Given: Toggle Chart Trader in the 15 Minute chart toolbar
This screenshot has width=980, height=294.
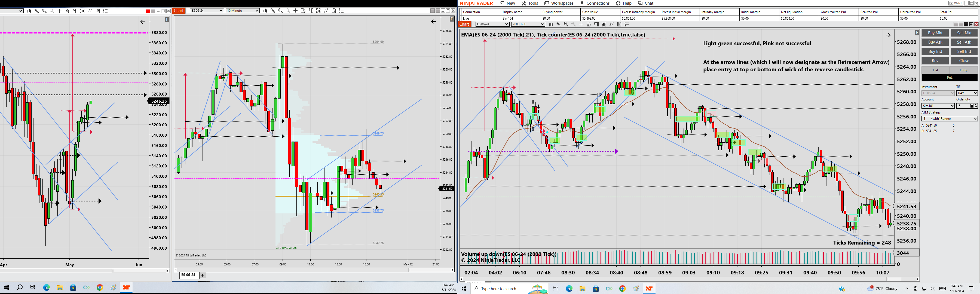Looking at the screenshot, I should point(311,11).
